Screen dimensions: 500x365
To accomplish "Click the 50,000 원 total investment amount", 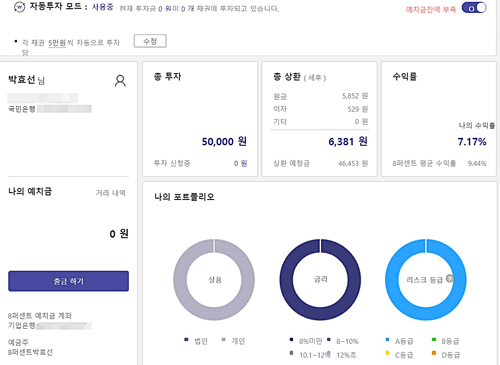I will 224,142.
